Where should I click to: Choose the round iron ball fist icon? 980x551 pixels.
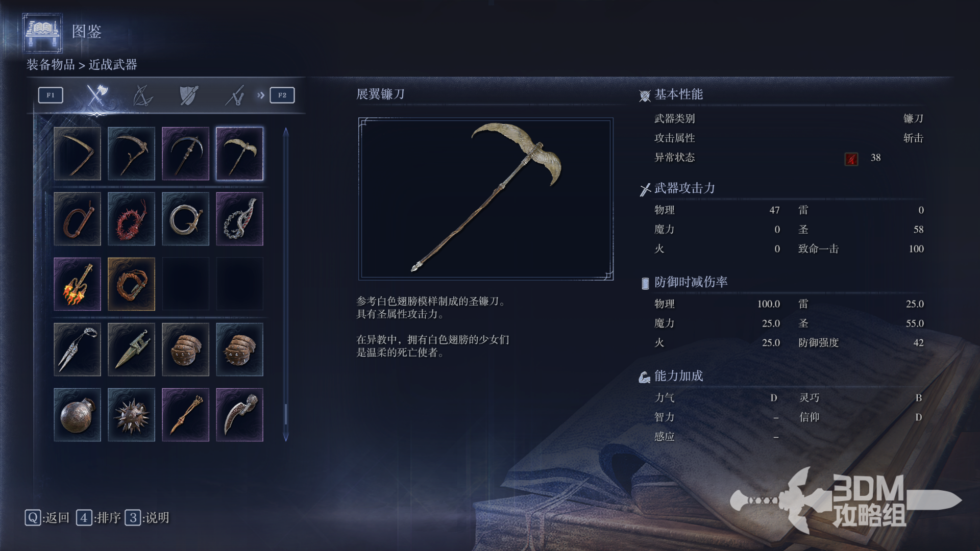78,415
